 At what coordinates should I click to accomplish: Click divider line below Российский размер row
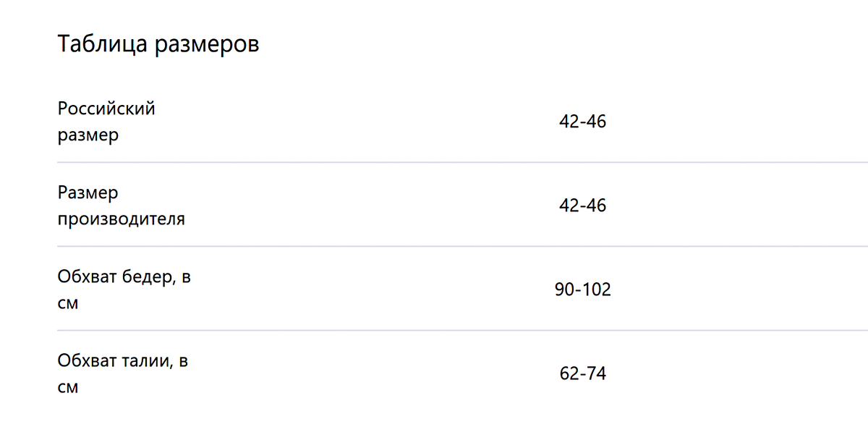pos(463,162)
